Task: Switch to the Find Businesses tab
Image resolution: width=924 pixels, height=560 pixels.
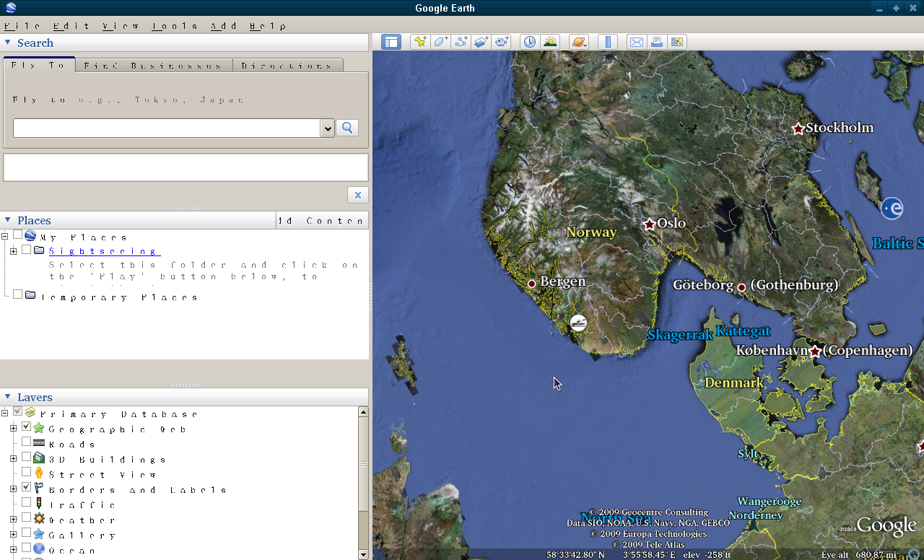Action: (153, 66)
